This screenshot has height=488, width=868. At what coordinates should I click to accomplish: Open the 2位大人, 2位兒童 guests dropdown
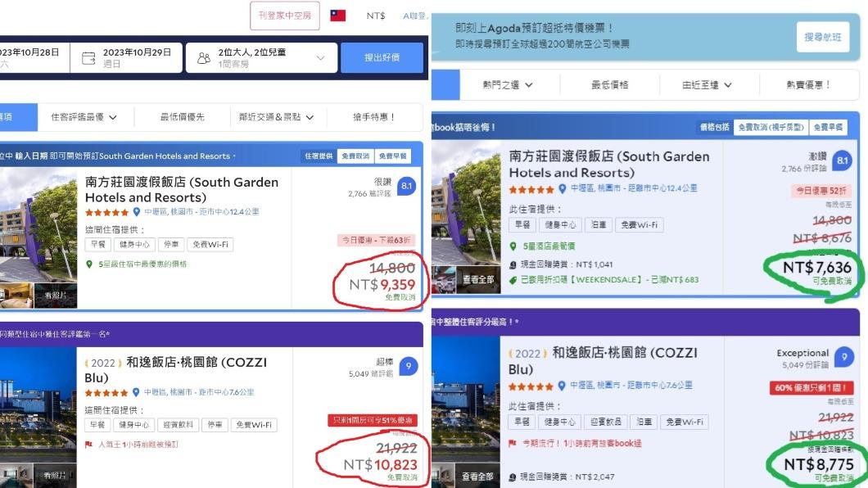click(x=261, y=57)
